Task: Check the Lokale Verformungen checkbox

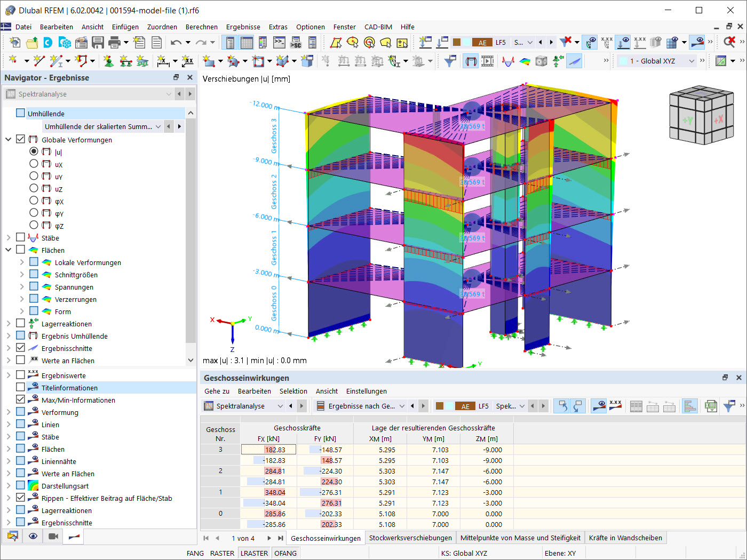Action: tap(34, 262)
